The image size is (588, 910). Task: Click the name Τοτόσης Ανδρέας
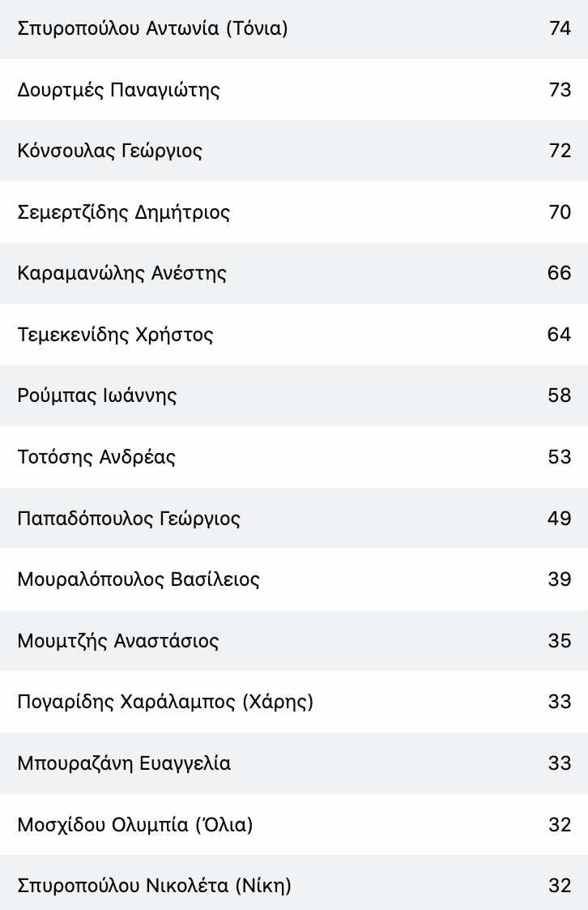click(96, 457)
